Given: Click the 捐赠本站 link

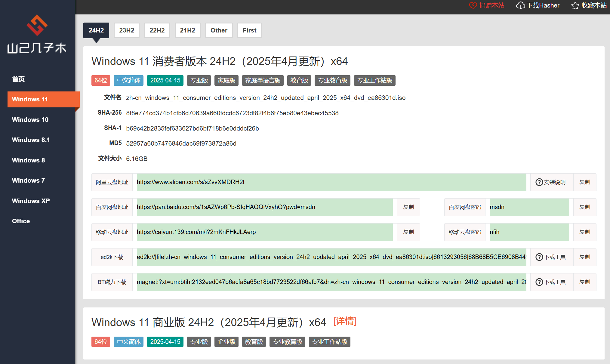Looking at the screenshot, I should pos(487,5).
